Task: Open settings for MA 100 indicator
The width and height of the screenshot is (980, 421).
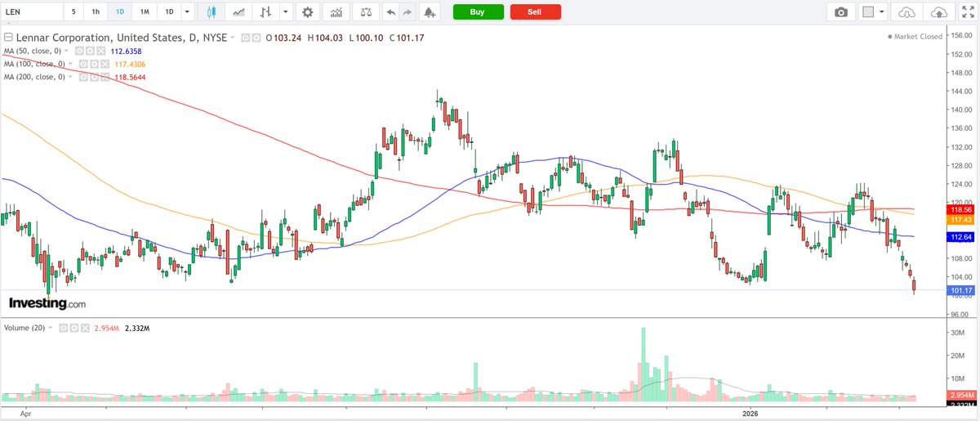Action: coord(94,64)
